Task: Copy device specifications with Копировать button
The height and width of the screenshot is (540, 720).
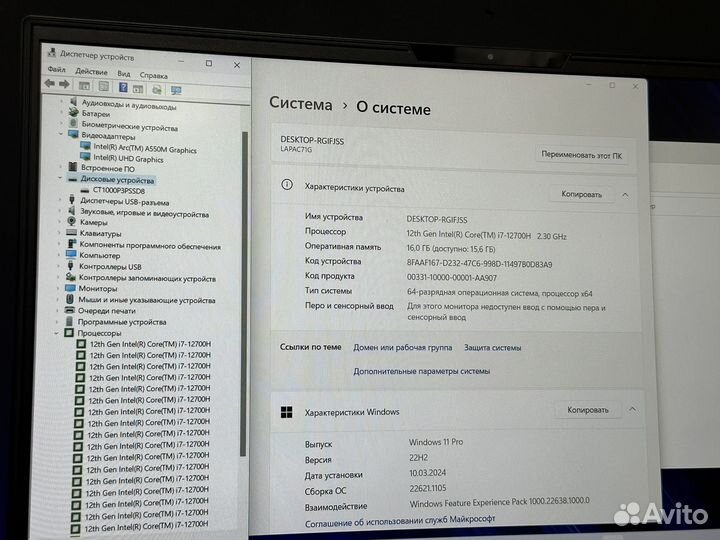Action: [x=581, y=194]
